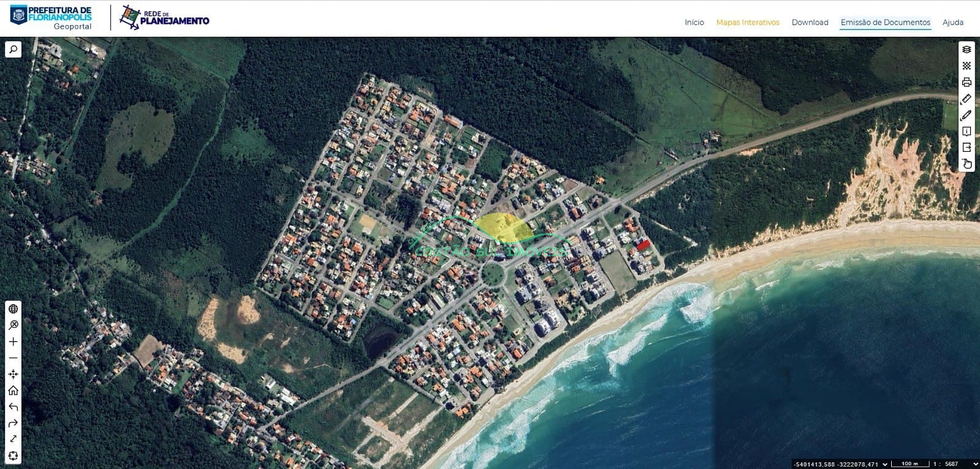Activate the hand pointer selection tool

point(967,163)
